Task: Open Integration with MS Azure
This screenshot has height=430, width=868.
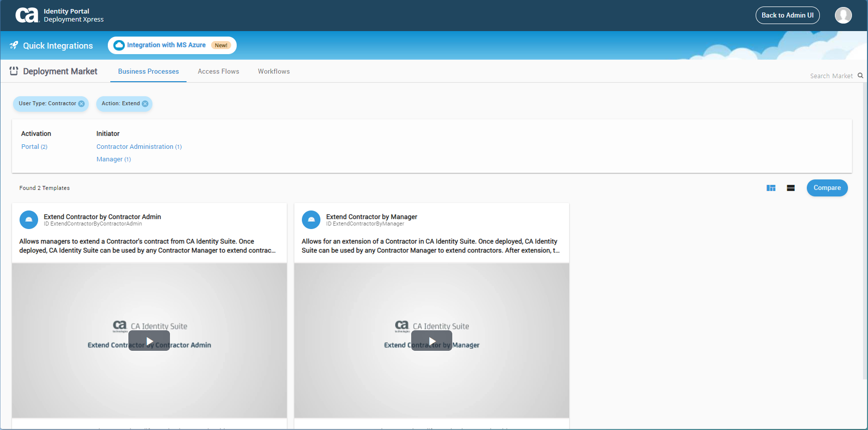Action: (172, 45)
